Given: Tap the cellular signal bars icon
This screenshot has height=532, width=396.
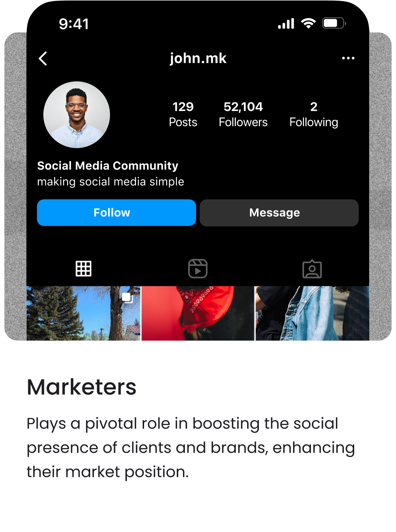Looking at the screenshot, I should [x=286, y=24].
